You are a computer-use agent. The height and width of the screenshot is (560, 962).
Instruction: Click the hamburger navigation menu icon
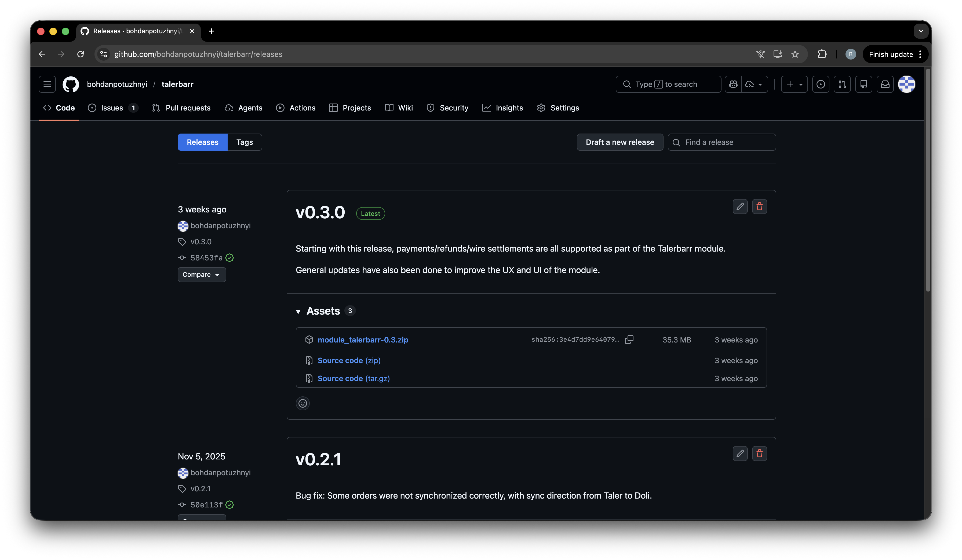click(x=47, y=84)
